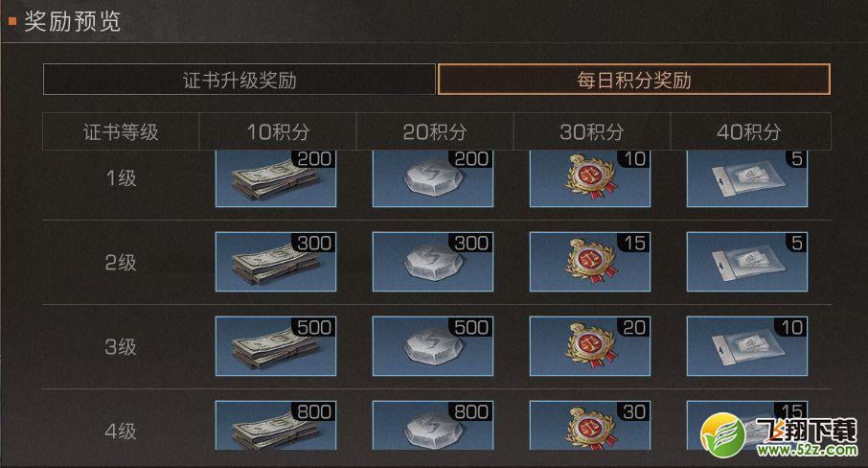Select the level 2 sealed bag reward

(x=747, y=262)
